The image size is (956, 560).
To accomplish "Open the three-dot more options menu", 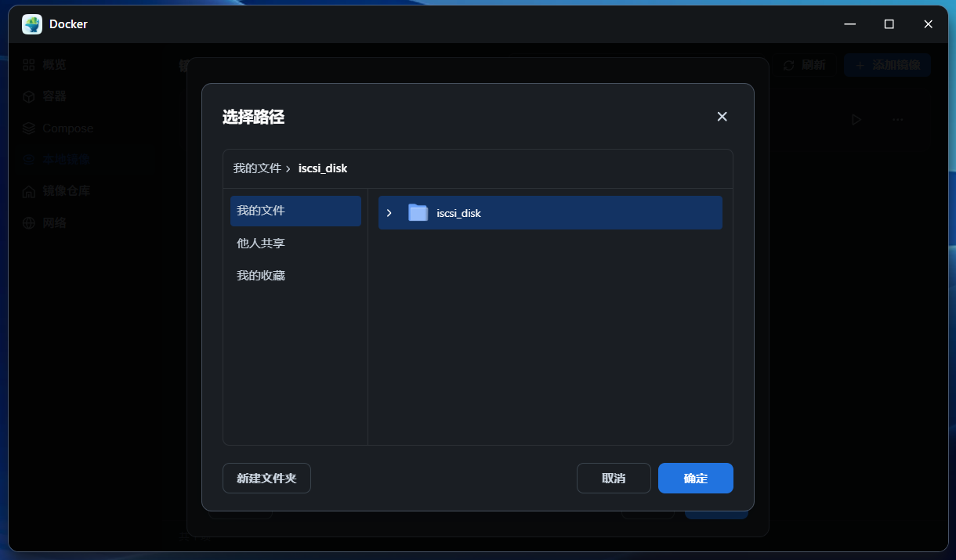I will (898, 120).
